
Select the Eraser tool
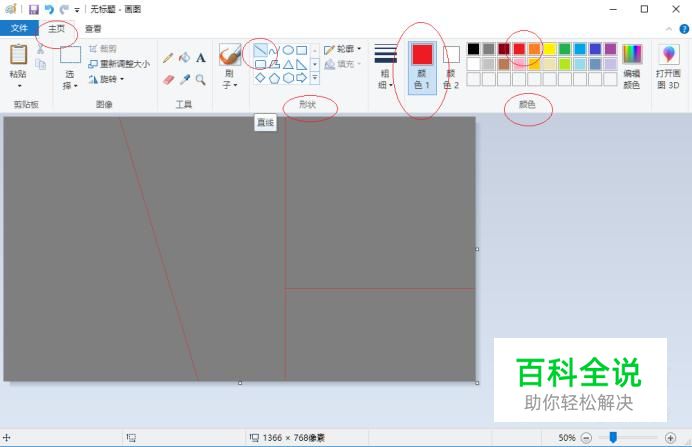(169, 79)
